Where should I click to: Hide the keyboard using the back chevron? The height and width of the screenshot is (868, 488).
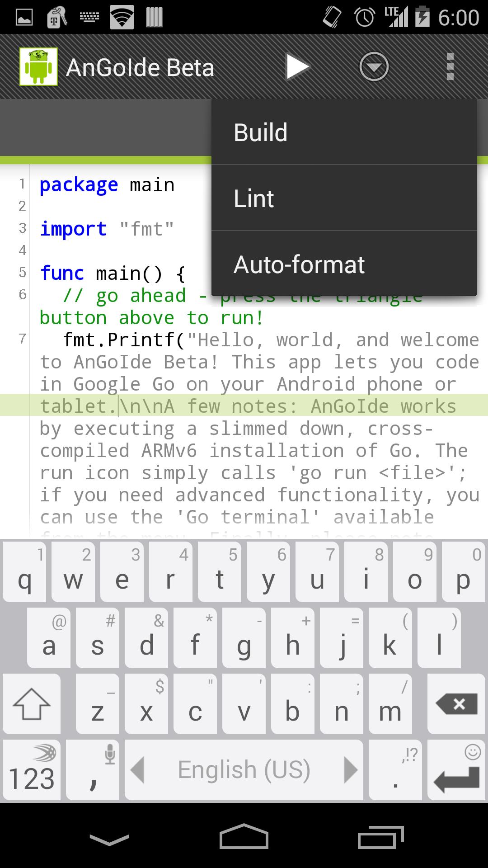coord(109,839)
